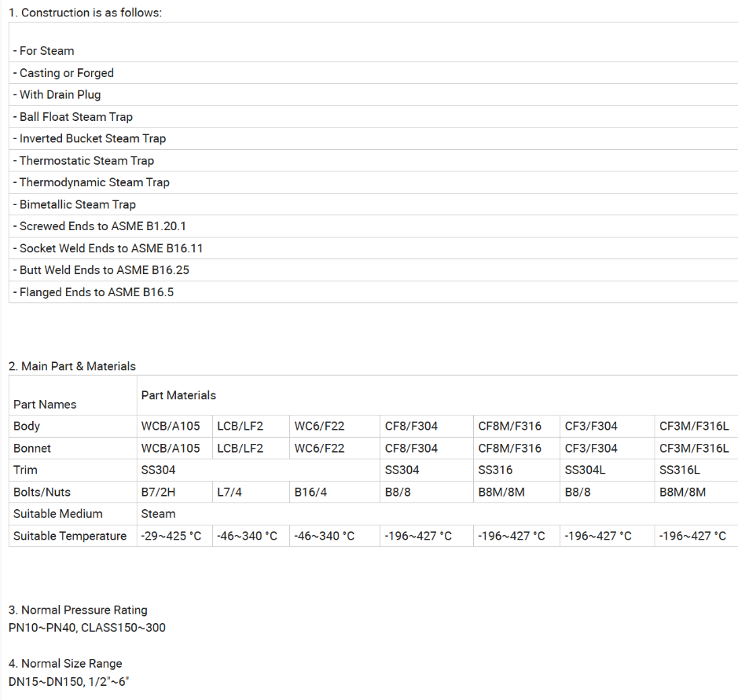The height and width of the screenshot is (700, 738).
Task: Click the Bonnet row CF8M/F316 cell
Action: click(516, 449)
